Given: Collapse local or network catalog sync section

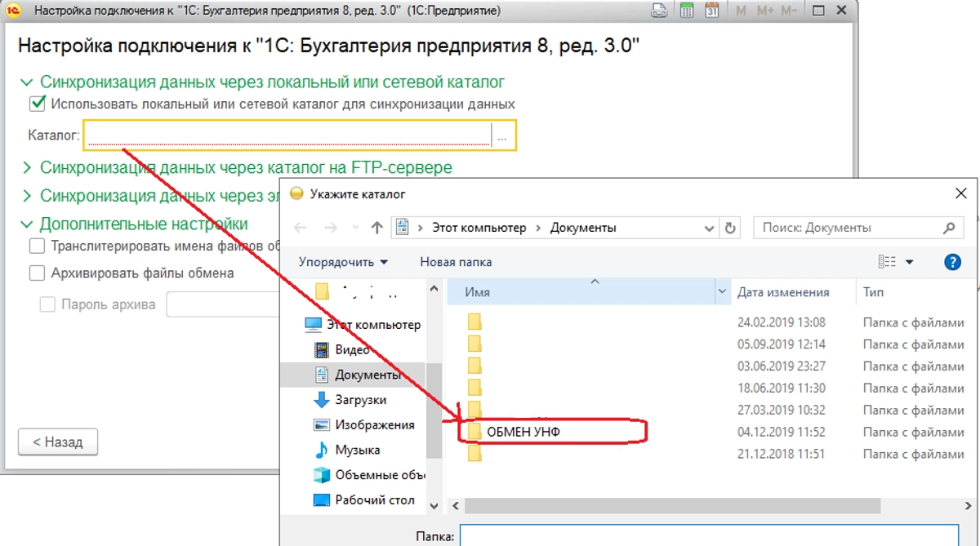Looking at the screenshot, I should pos(26,82).
